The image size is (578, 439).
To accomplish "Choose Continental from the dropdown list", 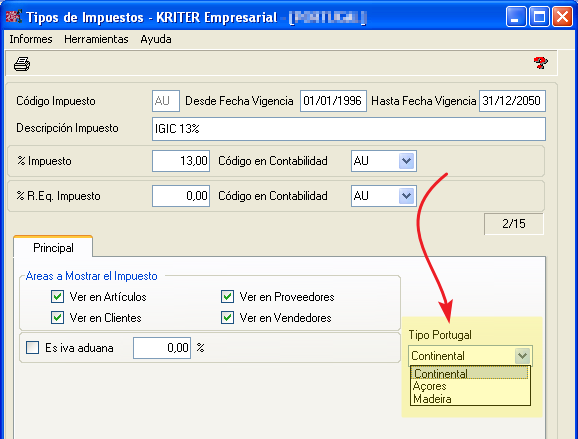I will click(x=470, y=373).
